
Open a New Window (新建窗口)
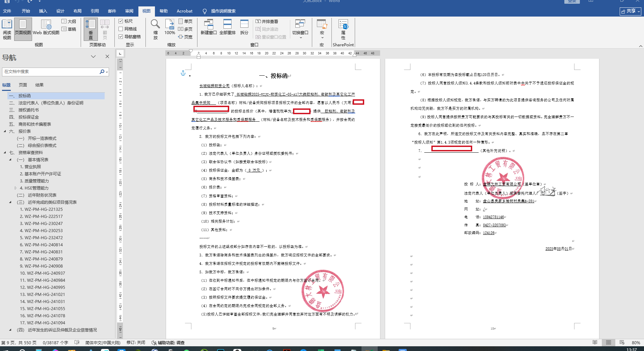click(209, 27)
